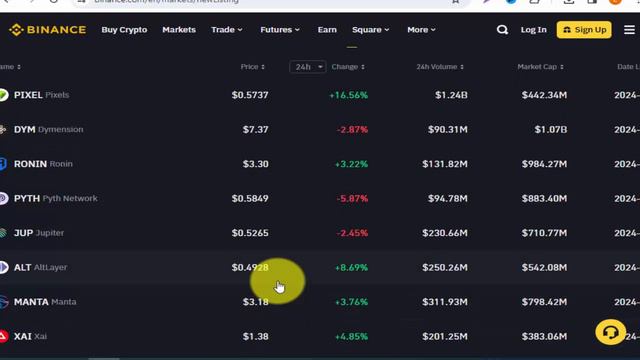Click the JUP coin icon
This screenshot has width=640, height=360.
pyautogui.click(x=3, y=233)
